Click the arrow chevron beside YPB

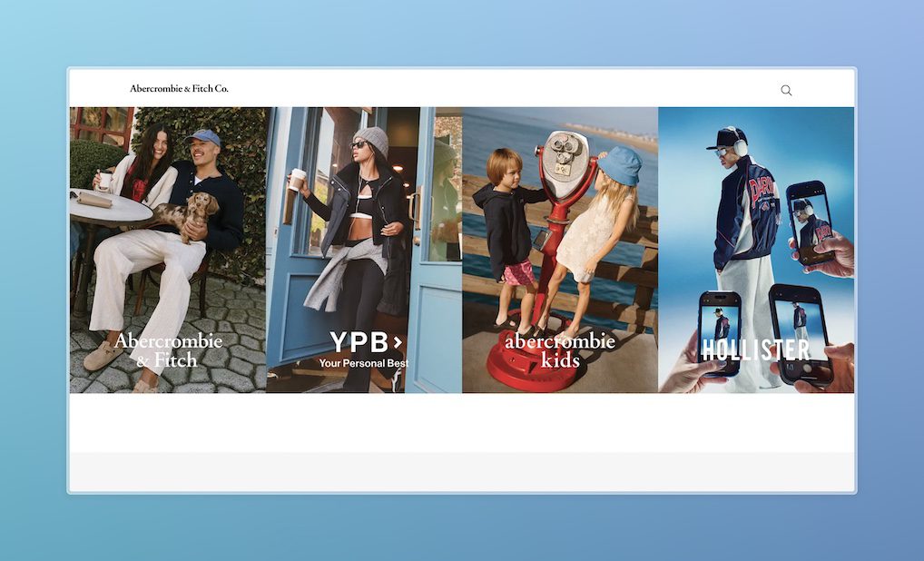point(398,342)
